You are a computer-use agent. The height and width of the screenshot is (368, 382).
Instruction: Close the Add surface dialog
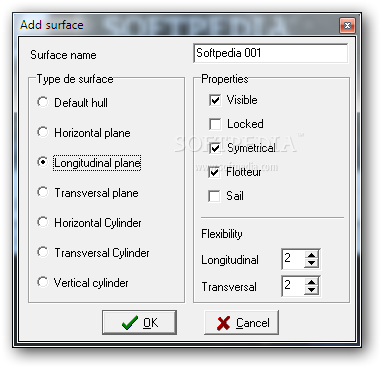(347, 25)
